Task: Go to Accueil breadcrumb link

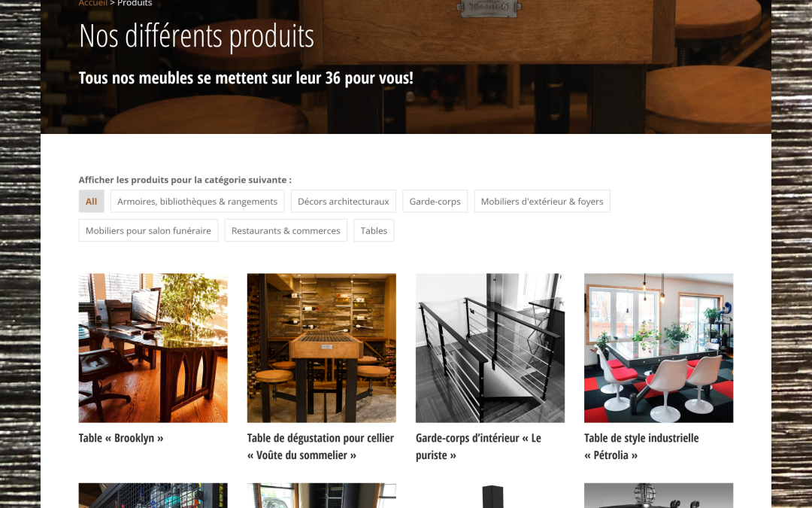Action: 92,3
